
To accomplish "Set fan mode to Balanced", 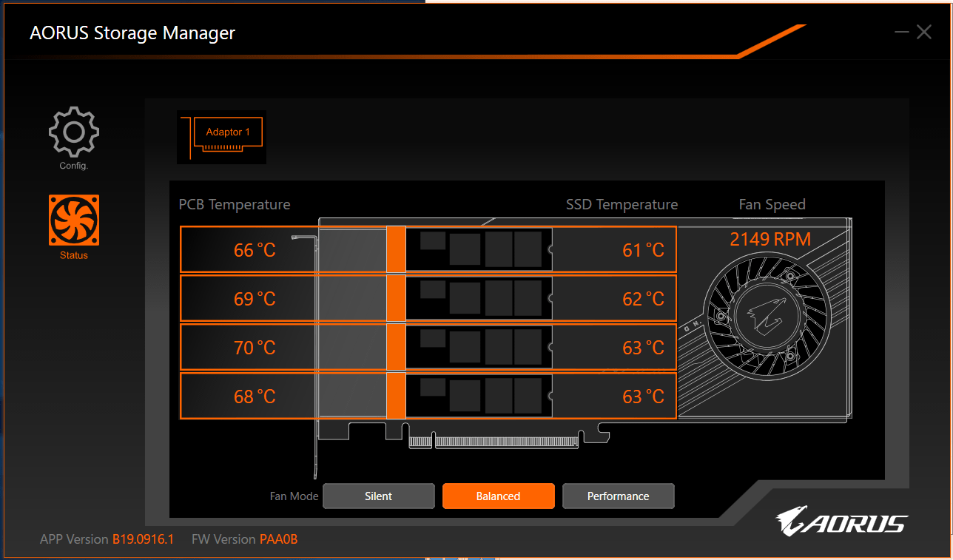I will (498, 496).
